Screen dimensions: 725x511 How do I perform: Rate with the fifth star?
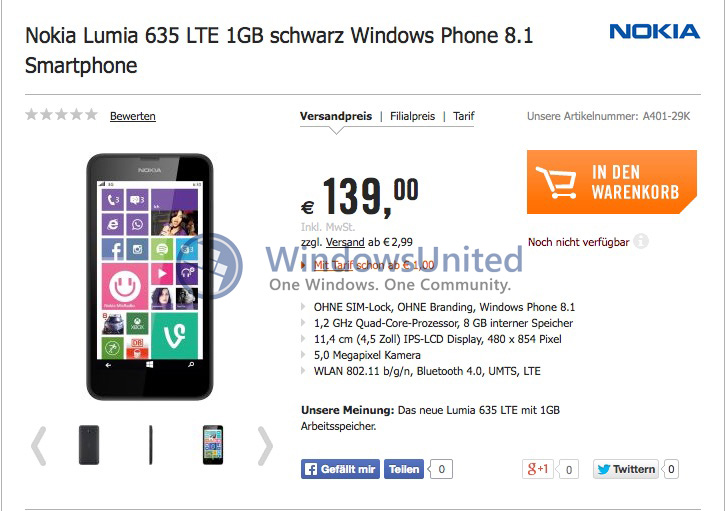coord(92,114)
